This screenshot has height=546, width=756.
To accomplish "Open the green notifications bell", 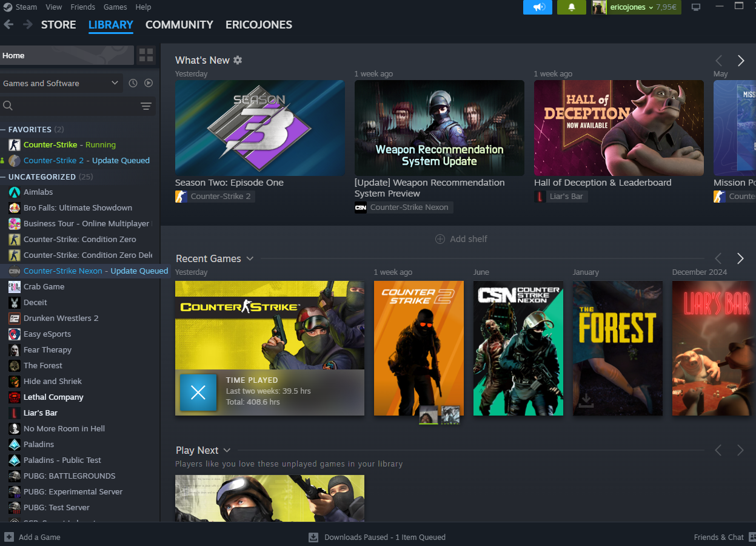I will [x=571, y=7].
